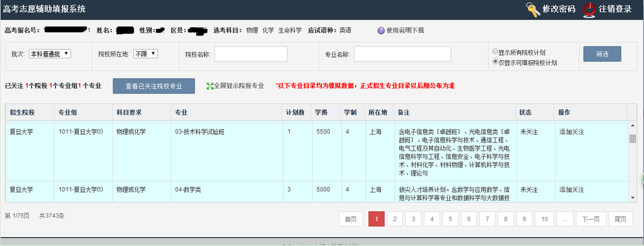Go to page 8
The image size is (644, 246).
[505, 219]
